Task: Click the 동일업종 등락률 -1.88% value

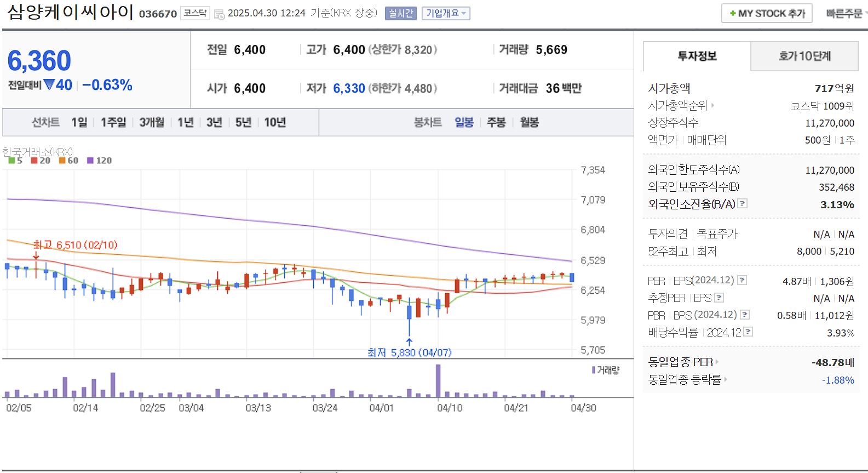Action: [838, 380]
